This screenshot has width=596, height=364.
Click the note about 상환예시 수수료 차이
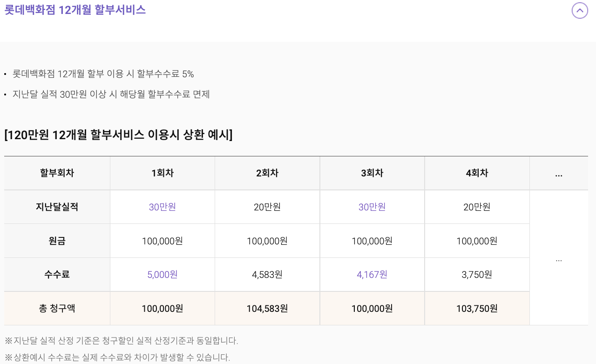[x=117, y=357]
